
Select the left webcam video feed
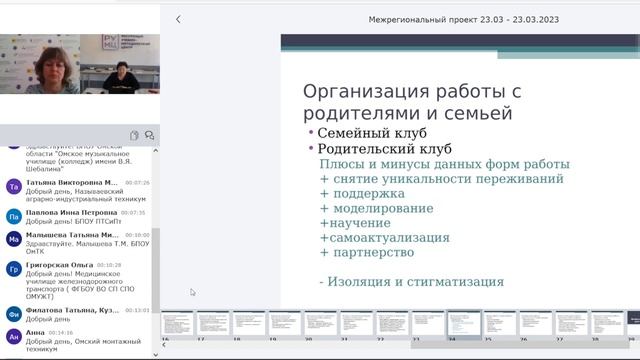point(40,64)
